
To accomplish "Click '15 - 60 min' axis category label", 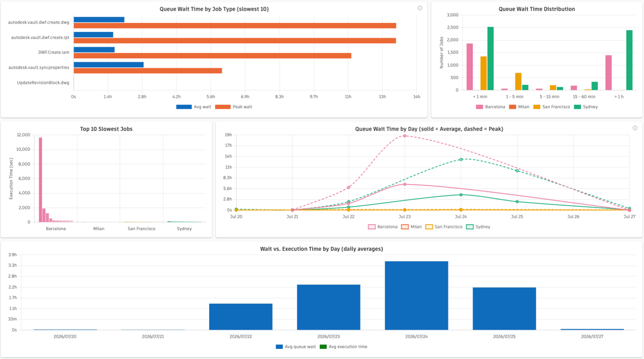I will (584, 97).
